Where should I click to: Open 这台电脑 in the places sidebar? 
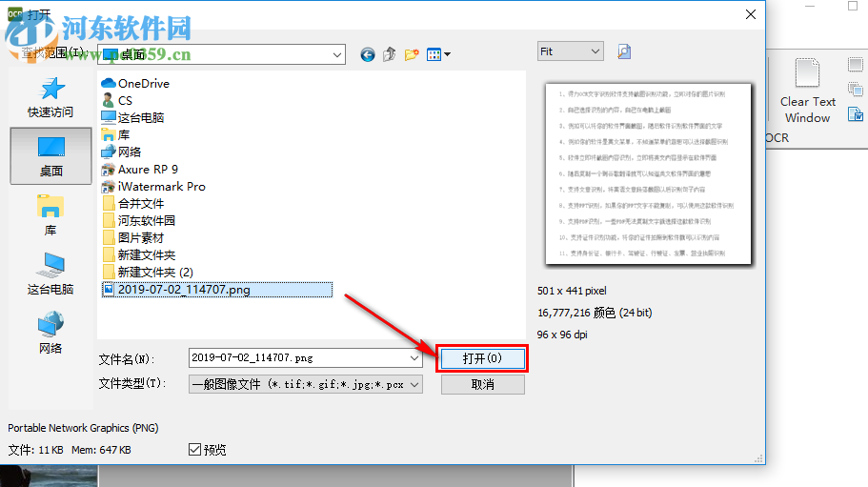50,274
